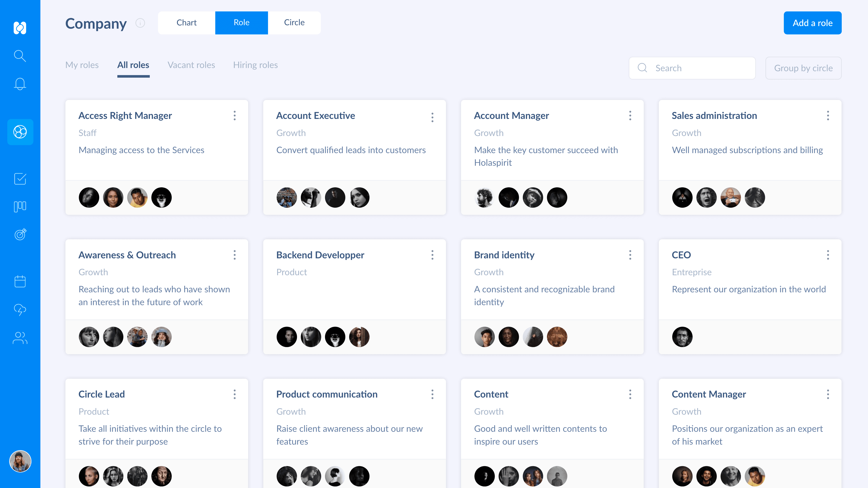Select the Role view tab
This screenshot has height=488, width=868.
pos(242,23)
